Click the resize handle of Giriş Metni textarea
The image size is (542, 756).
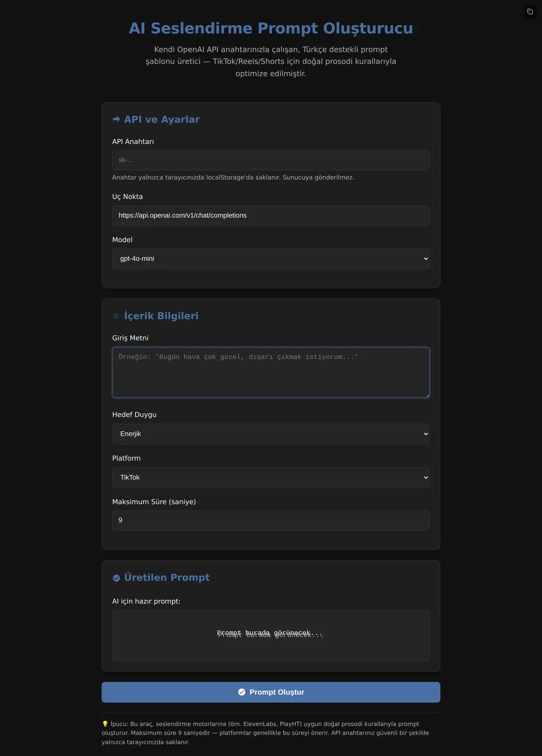(x=427, y=395)
